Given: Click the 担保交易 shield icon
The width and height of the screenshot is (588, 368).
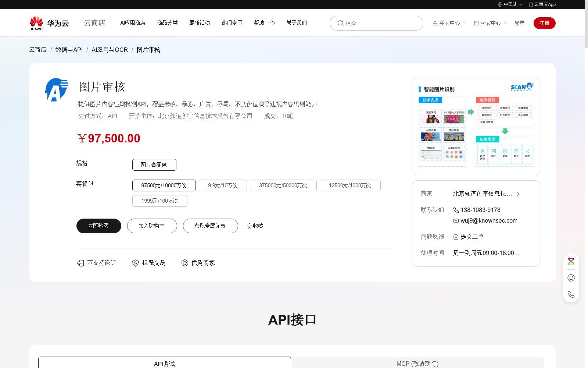Looking at the screenshot, I should [135, 263].
